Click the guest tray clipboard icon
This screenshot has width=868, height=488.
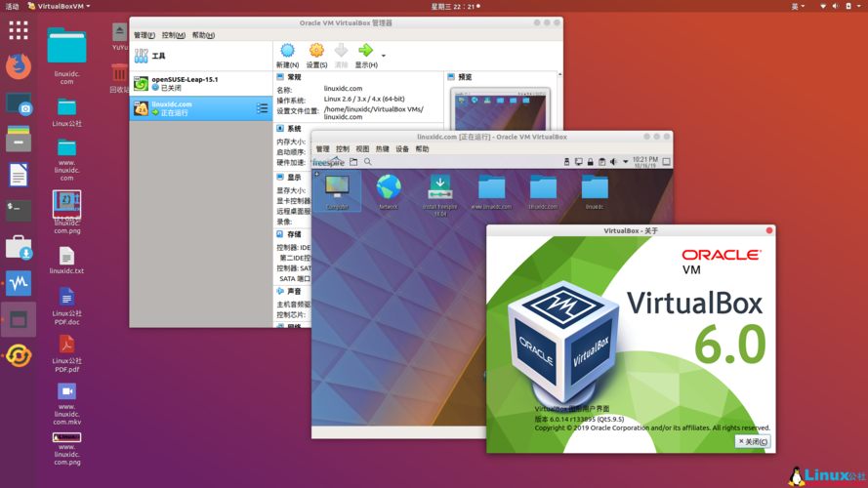pyautogui.click(x=601, y=162)
